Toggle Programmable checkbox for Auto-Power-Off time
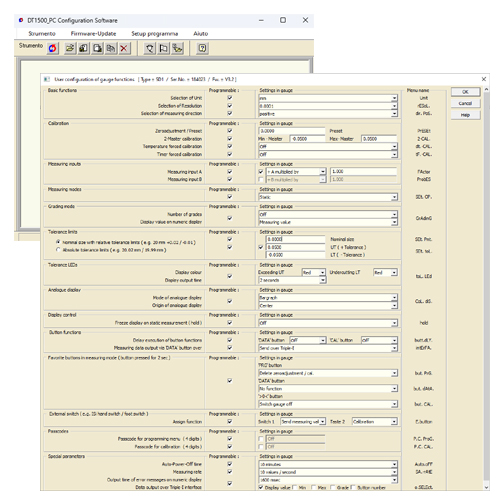The image size is (500, 500). [230, 464]
